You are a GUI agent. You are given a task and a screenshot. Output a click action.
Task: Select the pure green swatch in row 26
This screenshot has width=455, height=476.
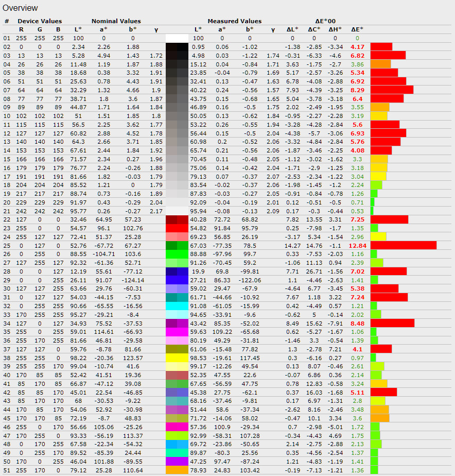[177, 254]
